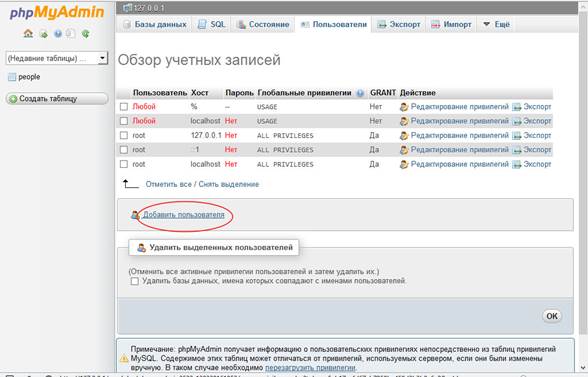Click the Пароль column header
The height and width of the screenshot is (377, 588).
coord(239,93)
